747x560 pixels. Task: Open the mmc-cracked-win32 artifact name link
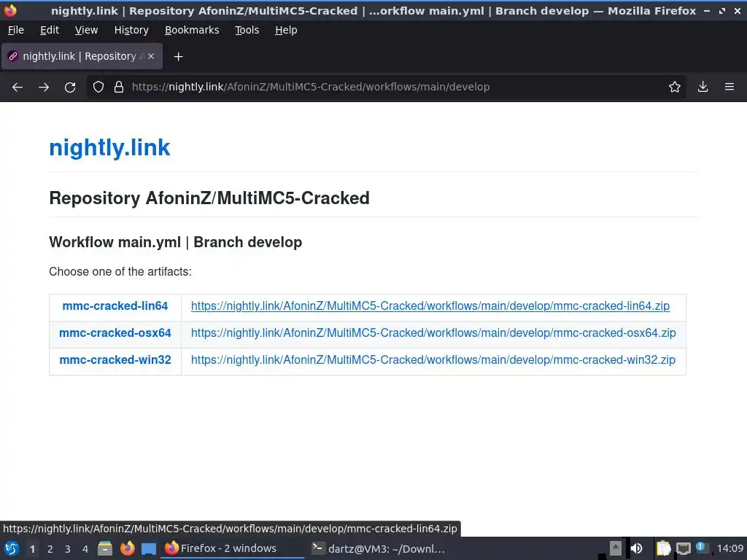coord(115,359)
